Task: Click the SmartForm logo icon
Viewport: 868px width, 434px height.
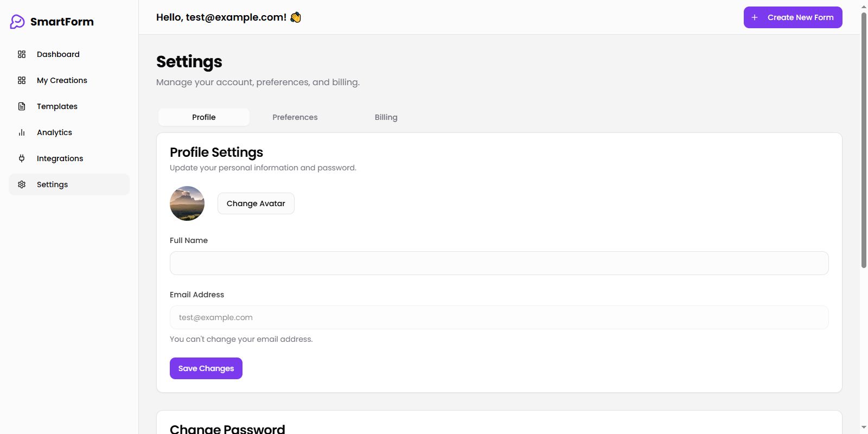Action: tap(17, 22)
